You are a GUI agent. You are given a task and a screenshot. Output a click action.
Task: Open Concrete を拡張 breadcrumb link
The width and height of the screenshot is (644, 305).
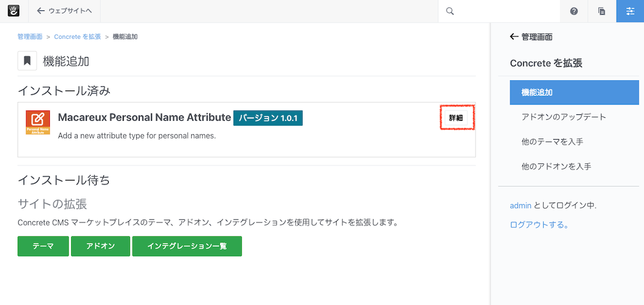coord(77,36)
